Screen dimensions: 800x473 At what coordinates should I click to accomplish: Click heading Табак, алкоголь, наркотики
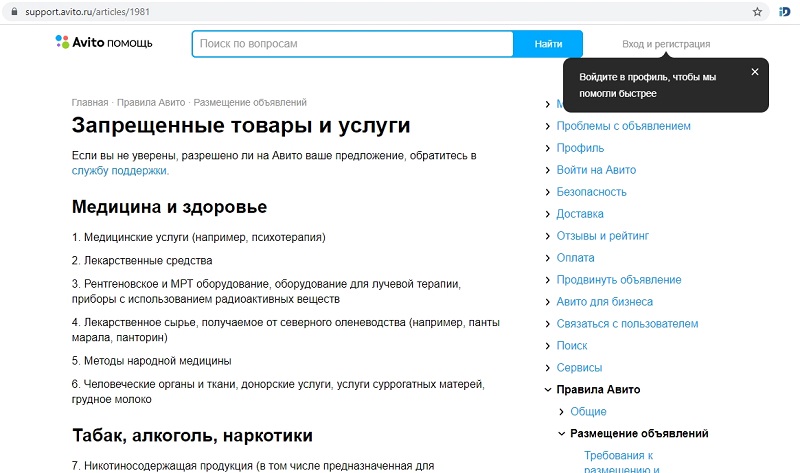point(192,435)
